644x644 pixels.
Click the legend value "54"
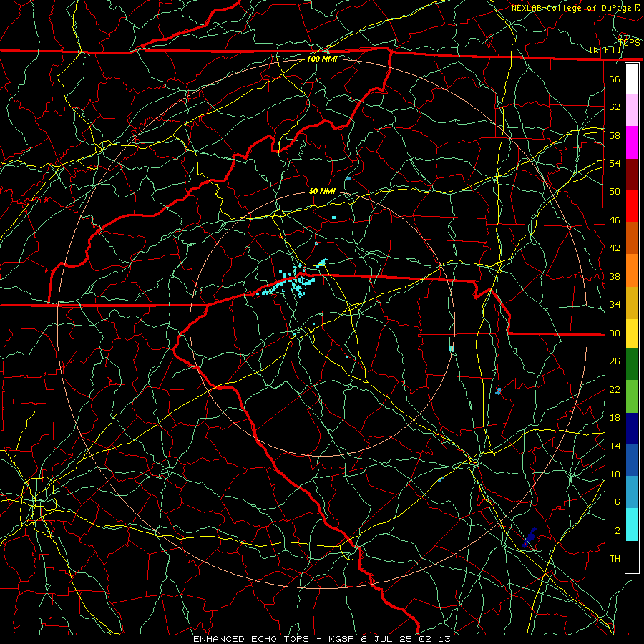coord(615,163)
